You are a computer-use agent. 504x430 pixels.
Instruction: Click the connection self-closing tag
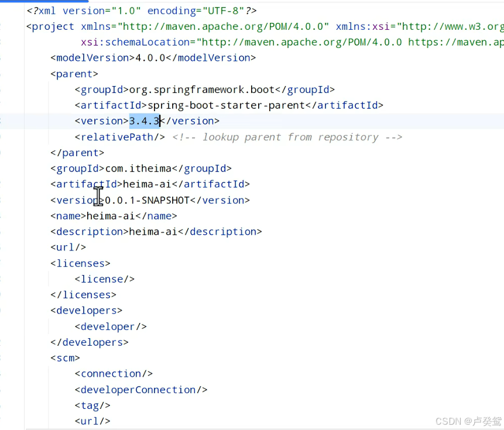tap(114, 374)
